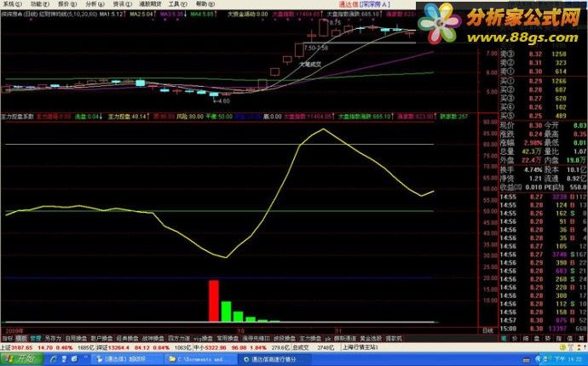588x366 pixels.
Task: Click the 现价 8.30 row in quote panel
Action: (x=522, y=125)
